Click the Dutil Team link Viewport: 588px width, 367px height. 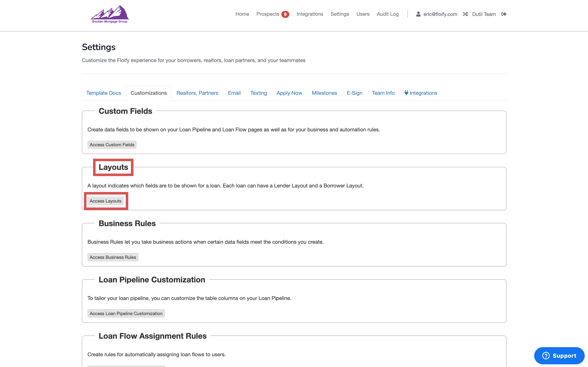[484, 14]
